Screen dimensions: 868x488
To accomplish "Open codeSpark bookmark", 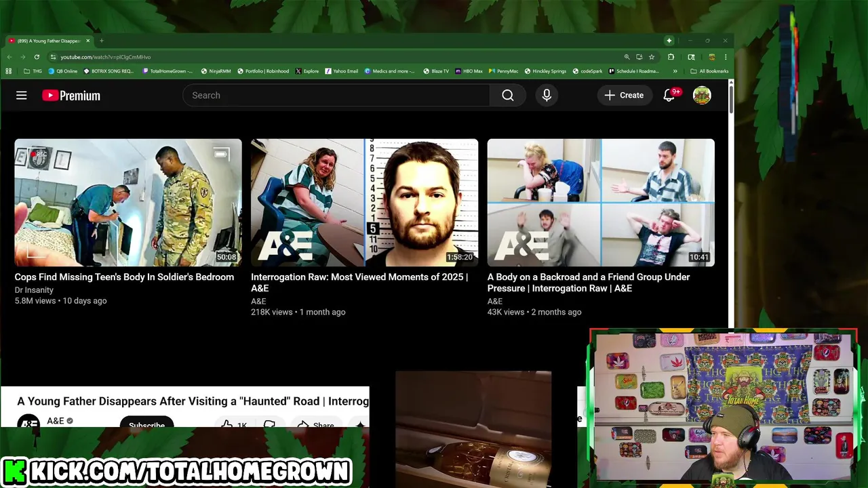I will click(587, 71).
